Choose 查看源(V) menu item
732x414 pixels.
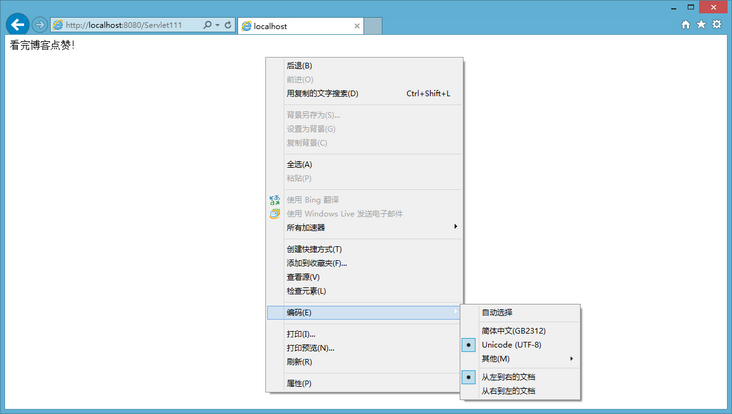tap(364, 277)
